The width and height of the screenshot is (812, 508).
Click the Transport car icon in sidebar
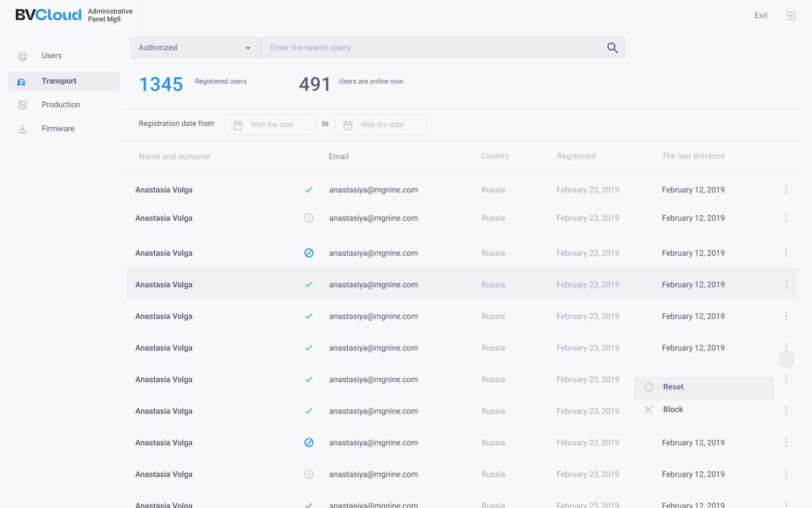(22, 82)
